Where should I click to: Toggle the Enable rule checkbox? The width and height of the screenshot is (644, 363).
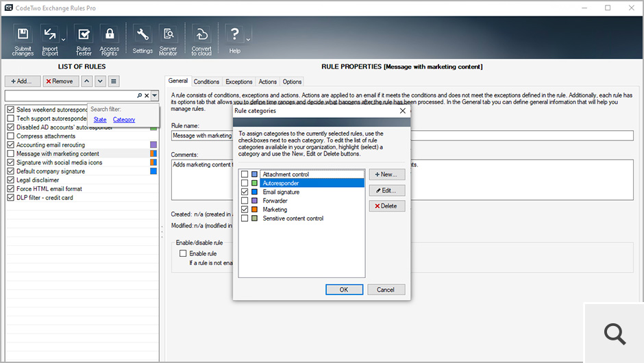click(x=183, y=253)
